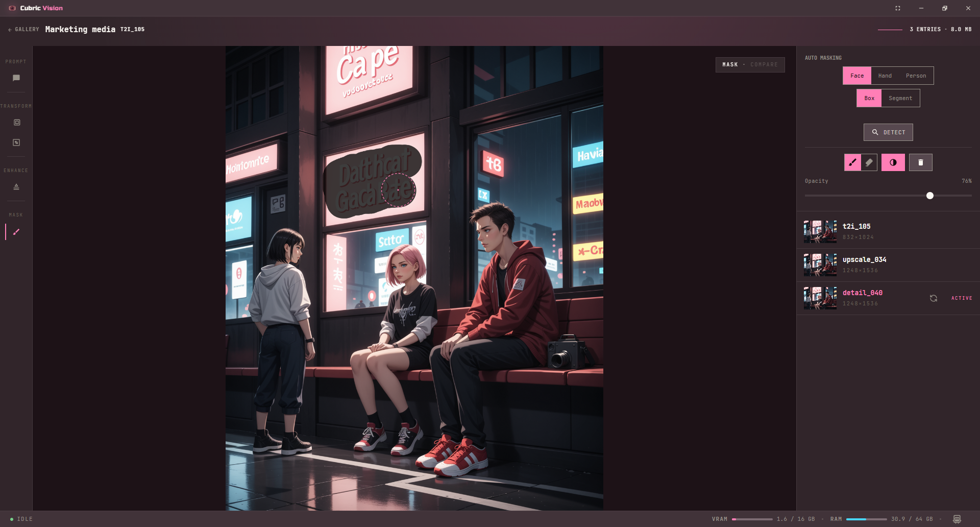Refresh the detail_040 entry
The height and width of the screenshot is (527, 980).
click(934, 298)
